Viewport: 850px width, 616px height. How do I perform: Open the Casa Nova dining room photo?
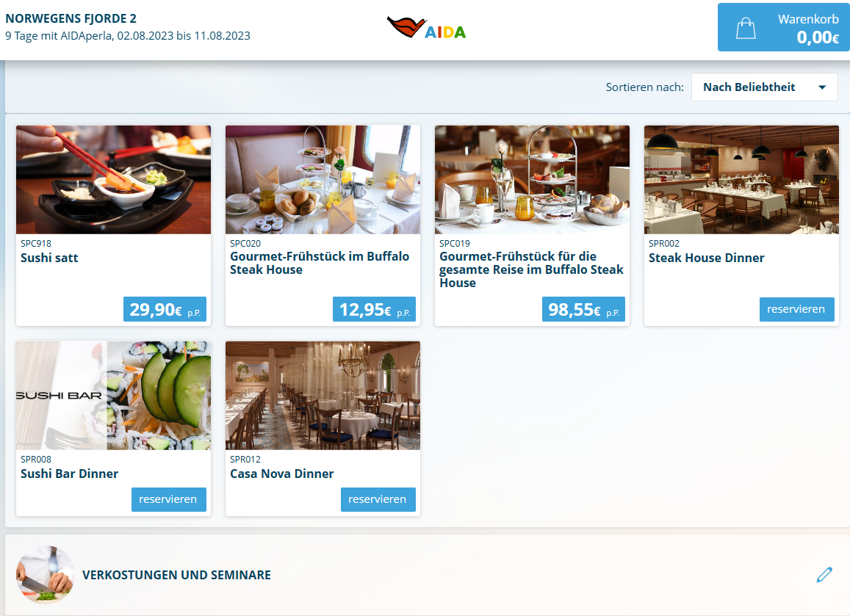coord(323,396)
